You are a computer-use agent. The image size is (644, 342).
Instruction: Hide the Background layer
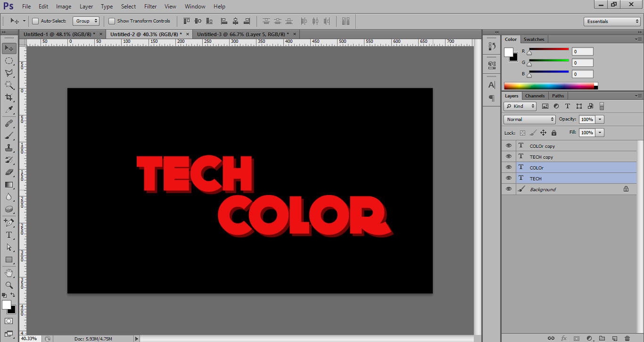coord(508,189)
